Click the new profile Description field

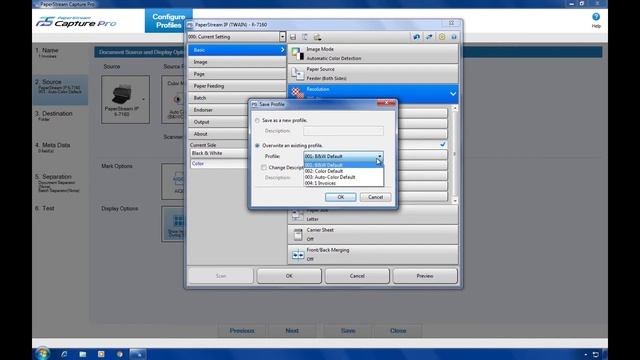(343, 131)
